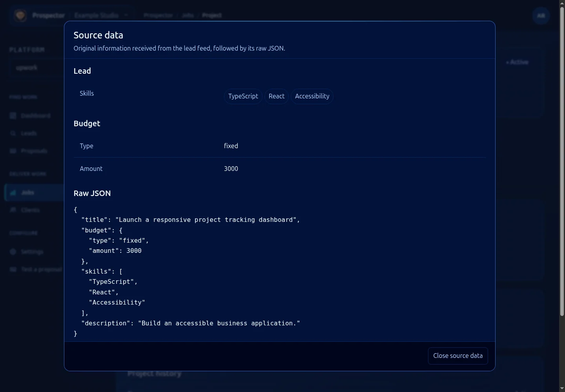Screen dimensions: 565x392
Task: Open the user avatar menu behind the dialog
Action: point(541,16)
